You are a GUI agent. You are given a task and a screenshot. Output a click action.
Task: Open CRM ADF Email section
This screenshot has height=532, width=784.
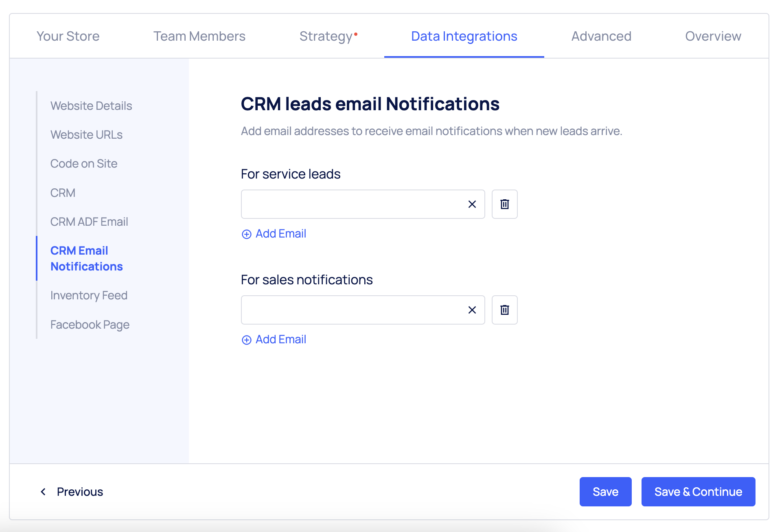(x=89, y=222)
